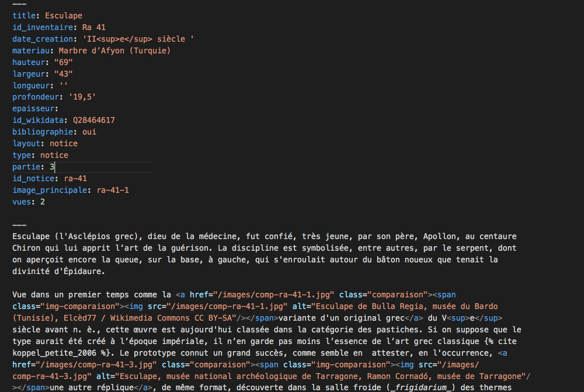
Task: Click the vues value 2
Action: tap(43, 202)
